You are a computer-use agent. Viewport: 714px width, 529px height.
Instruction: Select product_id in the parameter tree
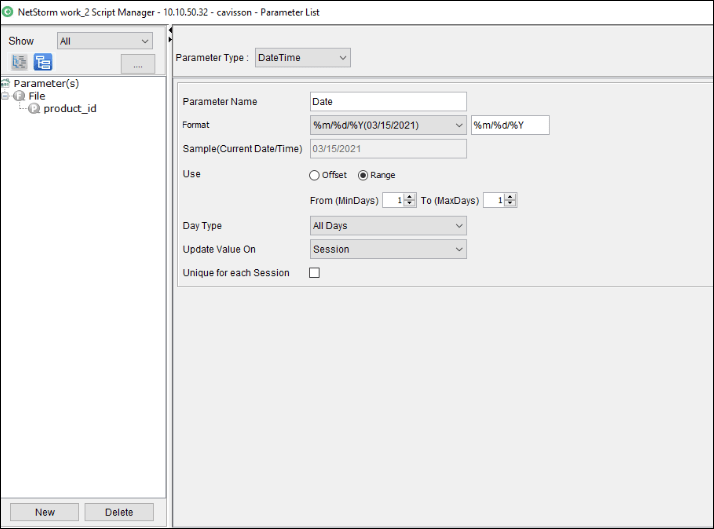point(70,108)
